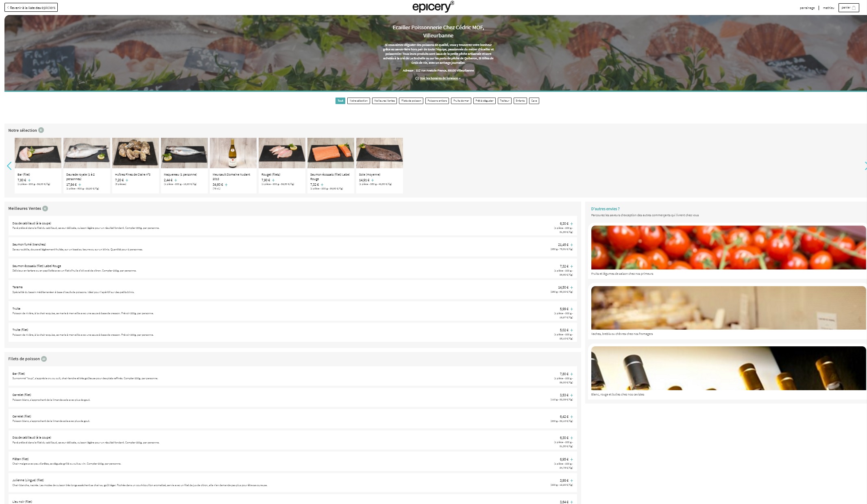Select Traiteur category tab
This screenshot has width=867, height=504.
click(505, 101)
